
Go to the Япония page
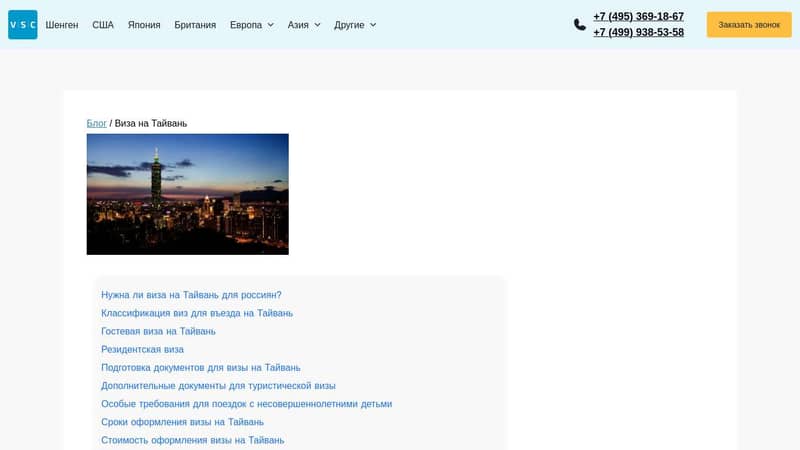tap(144, 25)
